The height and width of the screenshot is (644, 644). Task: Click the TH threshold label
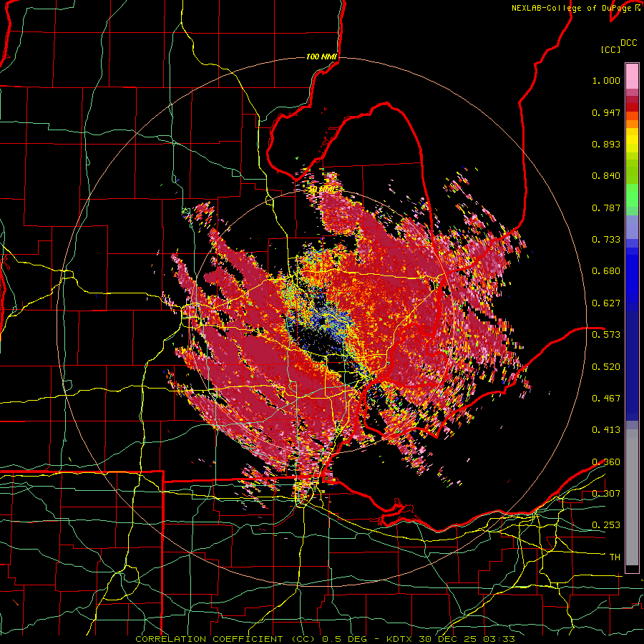615,557
